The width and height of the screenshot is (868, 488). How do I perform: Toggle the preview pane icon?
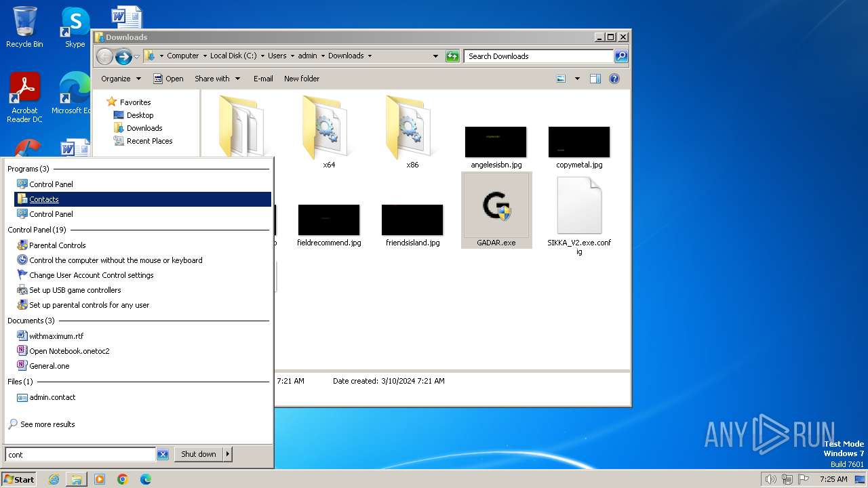[x=595, y=79]
